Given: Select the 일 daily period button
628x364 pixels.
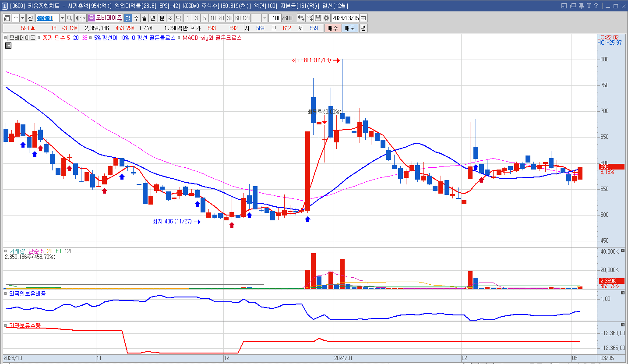Looking at the screenshot, I should [127, 18].
